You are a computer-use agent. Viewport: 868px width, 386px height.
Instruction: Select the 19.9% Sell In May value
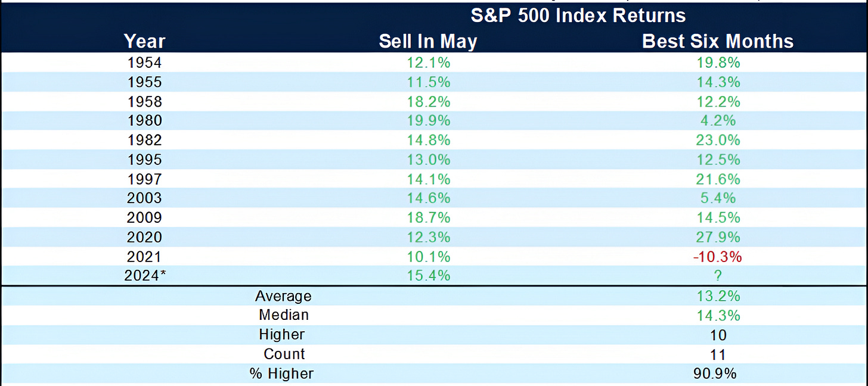[429, 121]
